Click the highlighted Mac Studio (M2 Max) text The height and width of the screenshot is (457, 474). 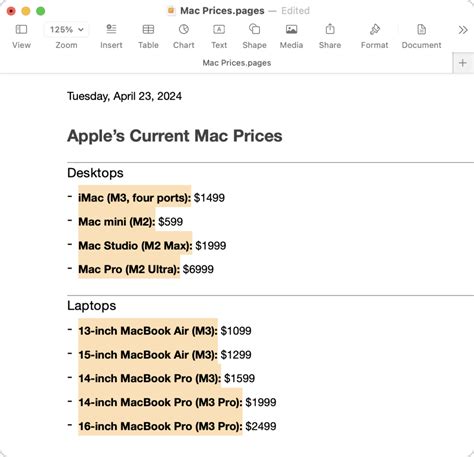[x=135, y=246]
